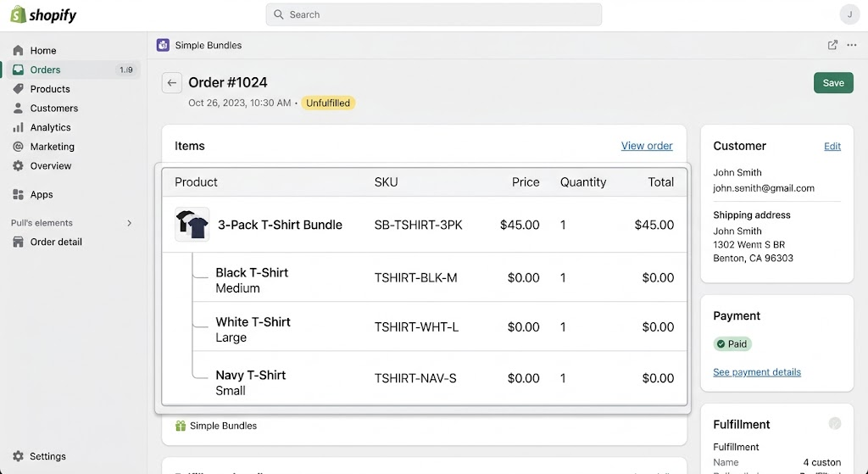The image size is (868, 474).
Task: Click the Products tag icon
Action: point(19,88)
